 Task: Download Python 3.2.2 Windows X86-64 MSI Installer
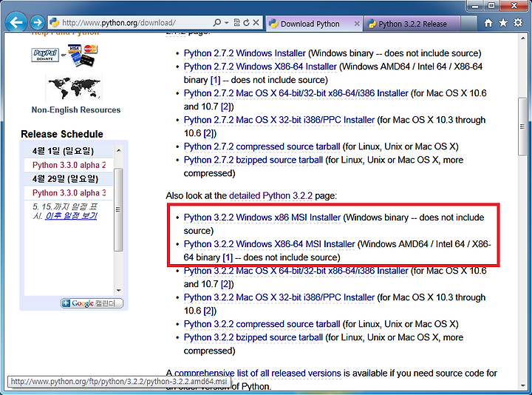tap(269, 244)
